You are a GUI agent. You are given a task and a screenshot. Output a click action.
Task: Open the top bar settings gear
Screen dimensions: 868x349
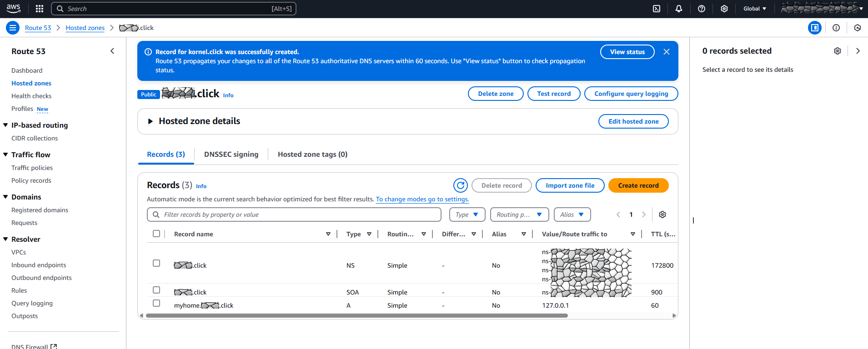[724, 9]
